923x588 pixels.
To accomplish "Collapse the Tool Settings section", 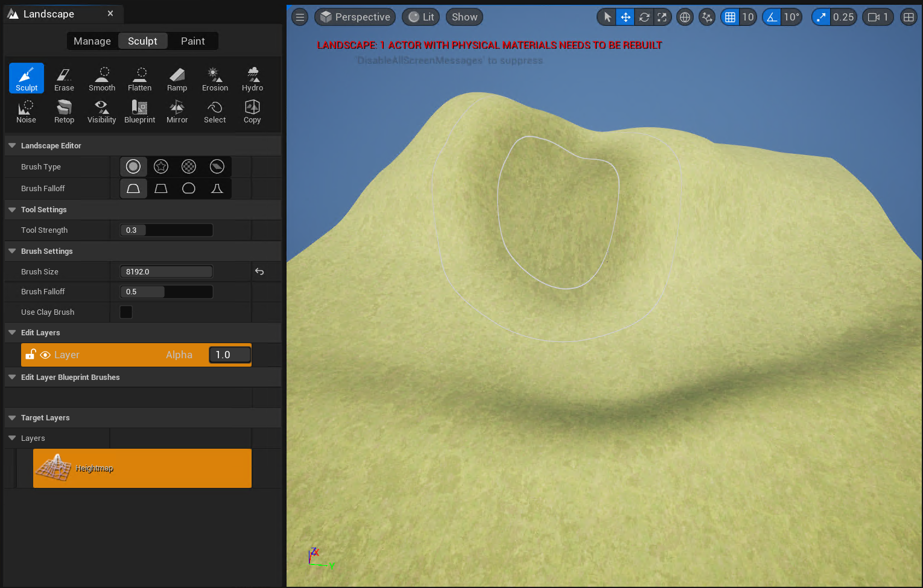I will (x=12, y=209).
